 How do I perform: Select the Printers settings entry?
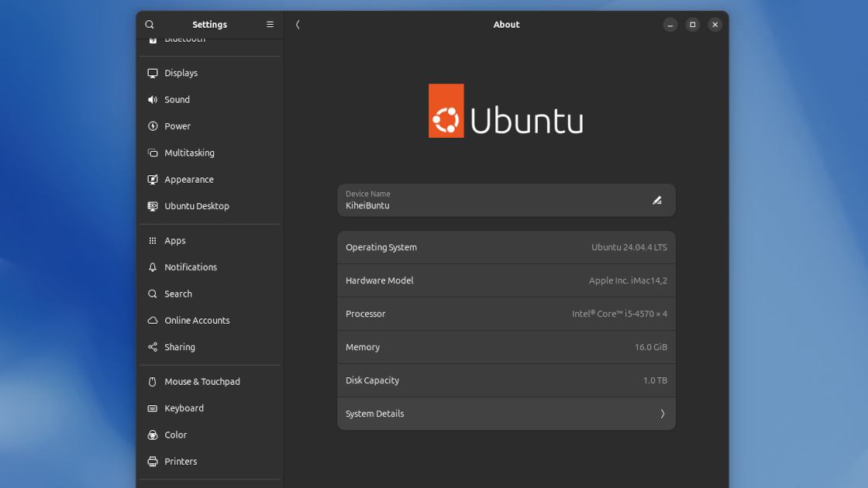[x=181, y=461]
